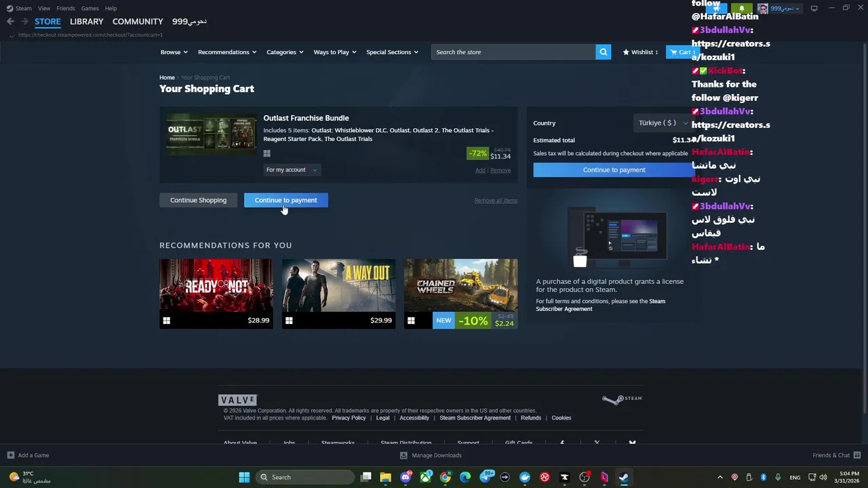The width and height of the screenshot is (868, 488).
Task: Click the Bluetooth tray icon
Action: 763,477
